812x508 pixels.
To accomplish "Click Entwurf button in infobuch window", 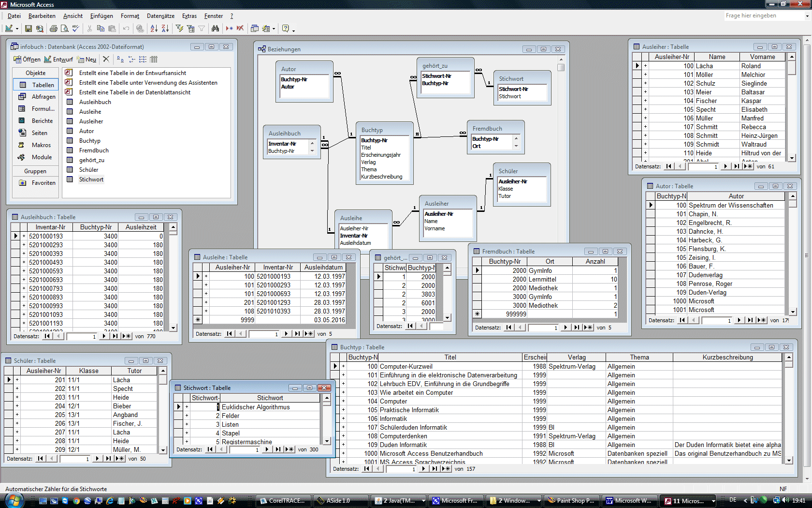I will (x=58, y=60).
